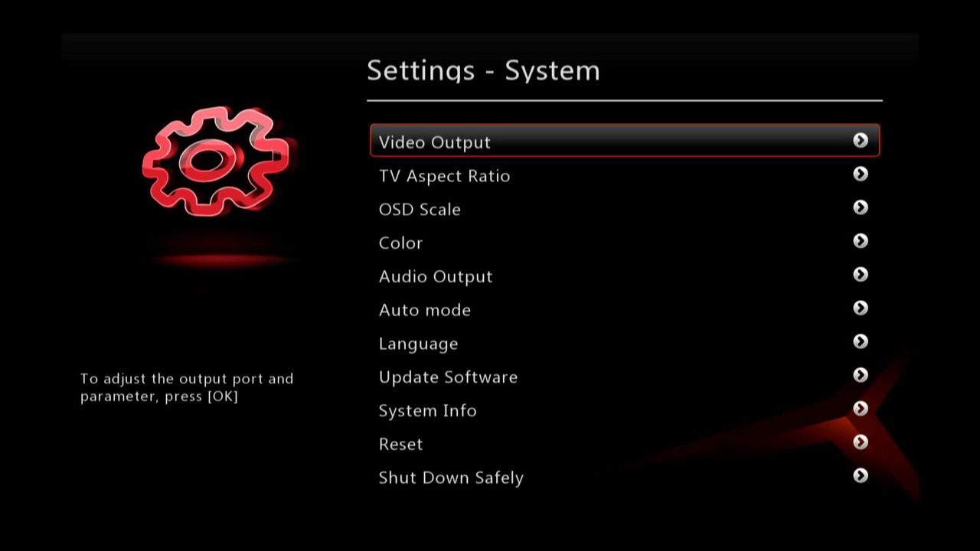
Task: Click the red settings gear icon
Action: pos(217,160)
